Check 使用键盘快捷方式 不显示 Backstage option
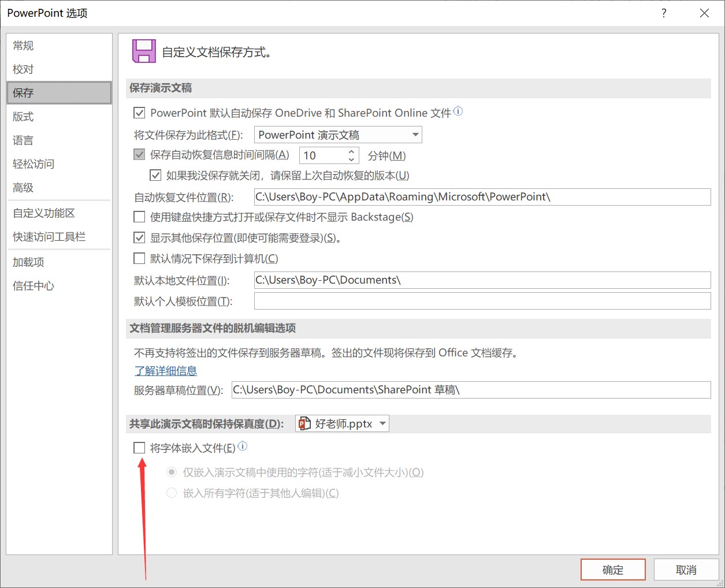Image resolution: width=725 pixels, height=588 pixels. [139, 217]
